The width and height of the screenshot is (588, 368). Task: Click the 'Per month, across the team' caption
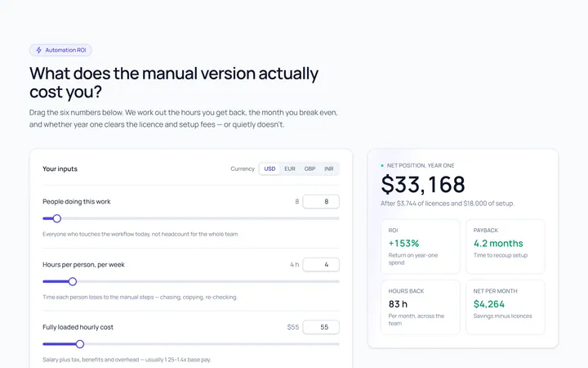coord(416,320)
